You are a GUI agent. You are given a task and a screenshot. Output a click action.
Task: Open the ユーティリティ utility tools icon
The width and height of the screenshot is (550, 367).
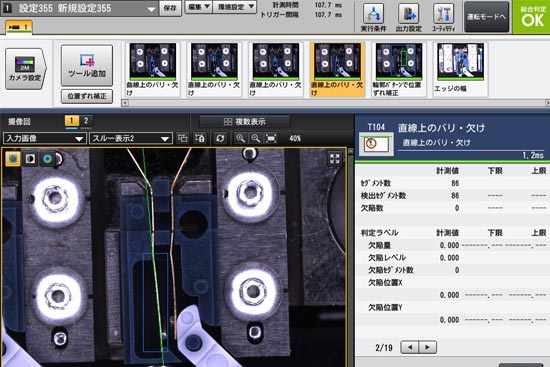(444, 17)
